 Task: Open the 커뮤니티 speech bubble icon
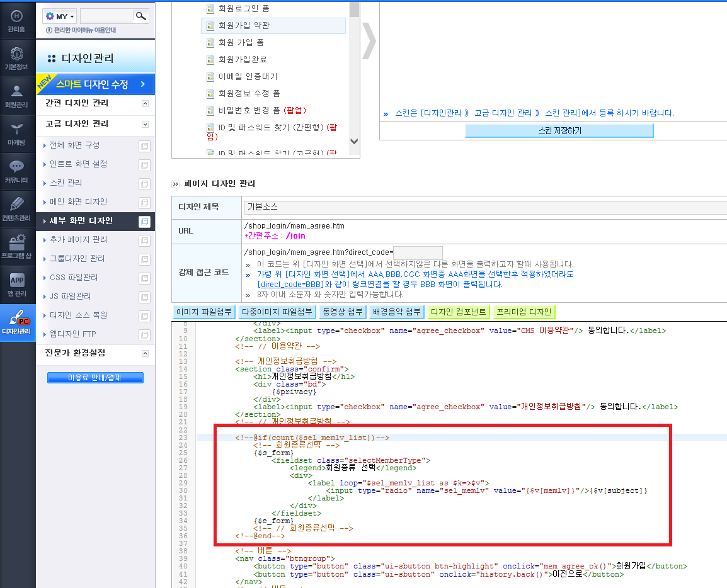16,171
